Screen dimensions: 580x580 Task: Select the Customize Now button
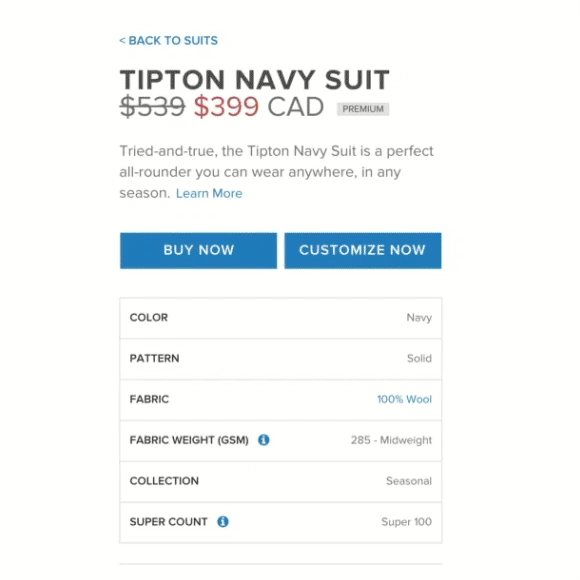363,250
